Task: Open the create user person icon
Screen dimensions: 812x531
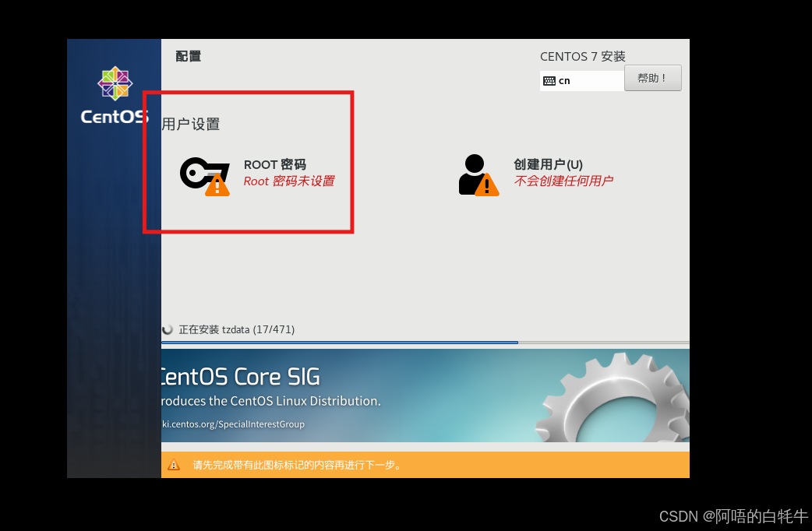Action: (x=478, y=175)
